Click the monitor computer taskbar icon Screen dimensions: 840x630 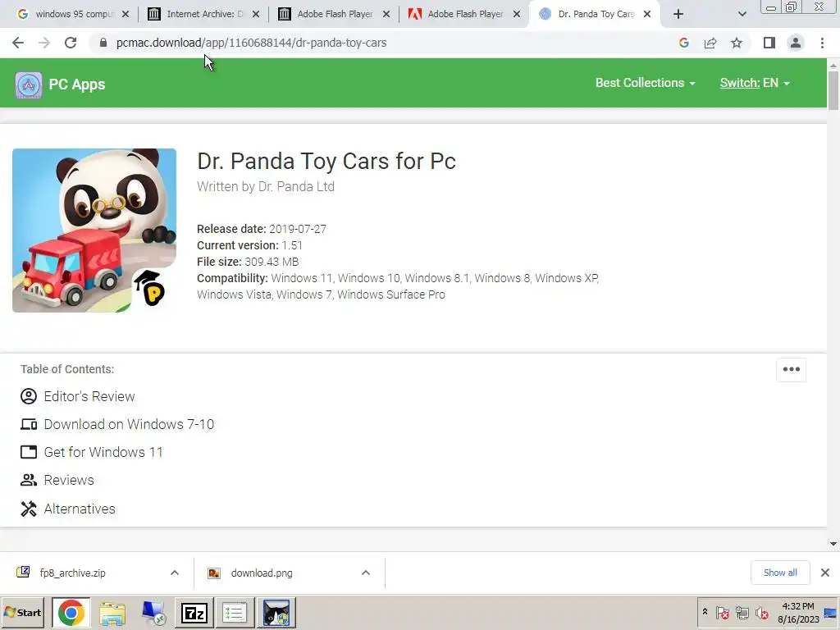(x=153, y=613)
